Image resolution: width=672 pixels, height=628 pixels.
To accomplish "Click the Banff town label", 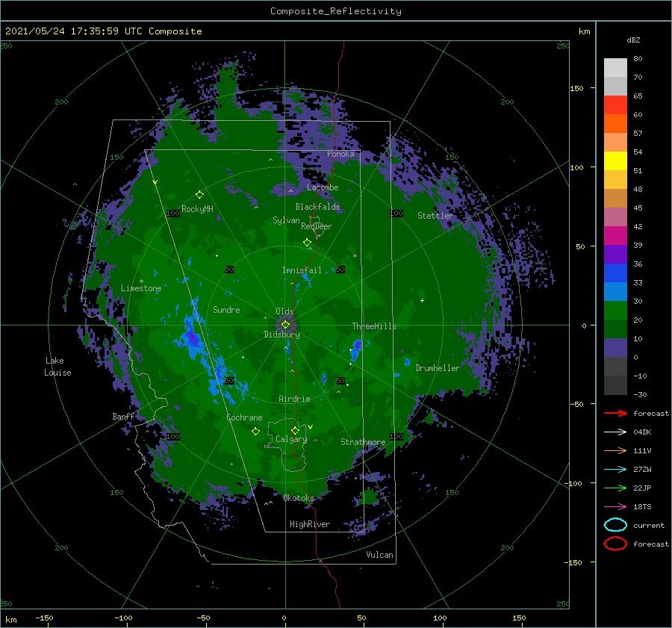I will [123, 416].
